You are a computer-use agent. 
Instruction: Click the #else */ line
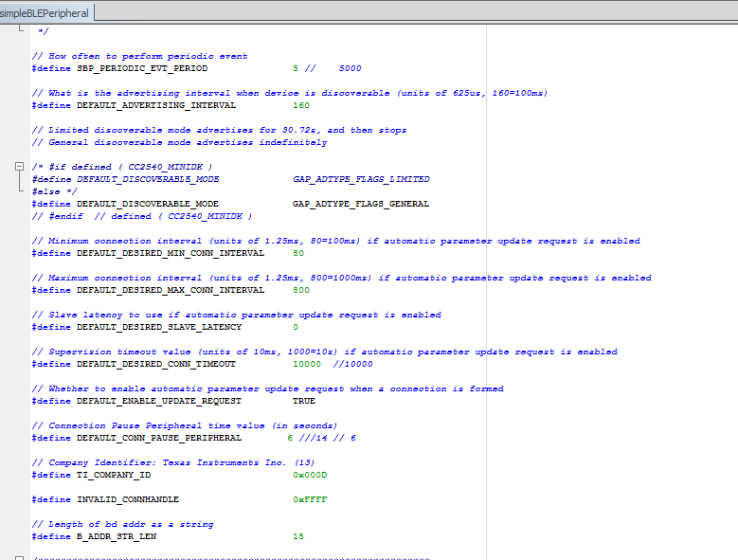54,191
